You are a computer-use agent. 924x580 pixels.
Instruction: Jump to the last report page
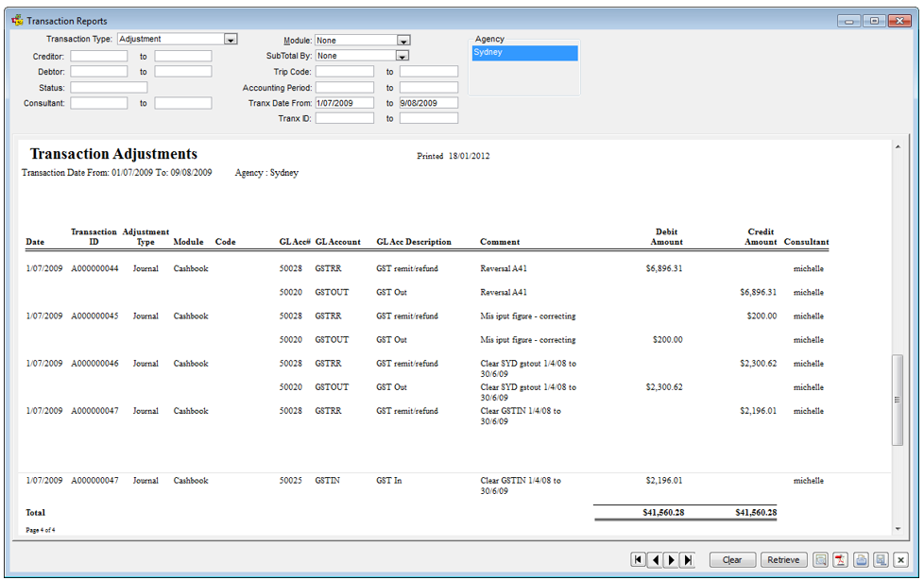[687, 559]
